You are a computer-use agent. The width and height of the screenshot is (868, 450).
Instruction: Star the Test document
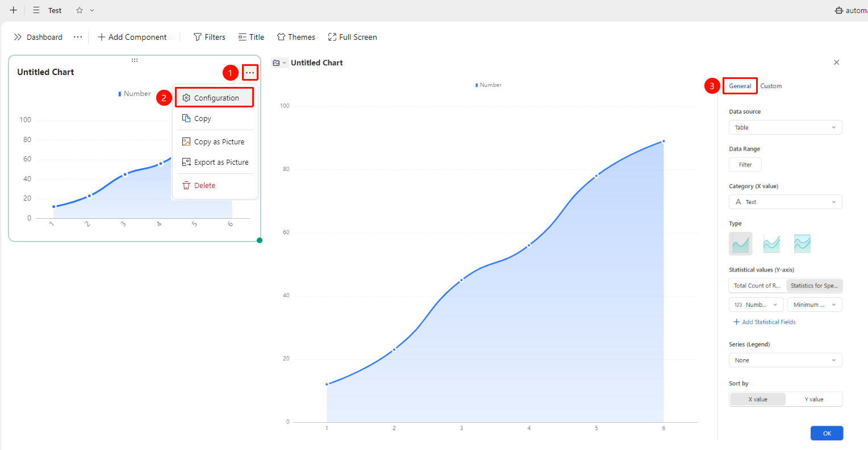click(80, 10)
